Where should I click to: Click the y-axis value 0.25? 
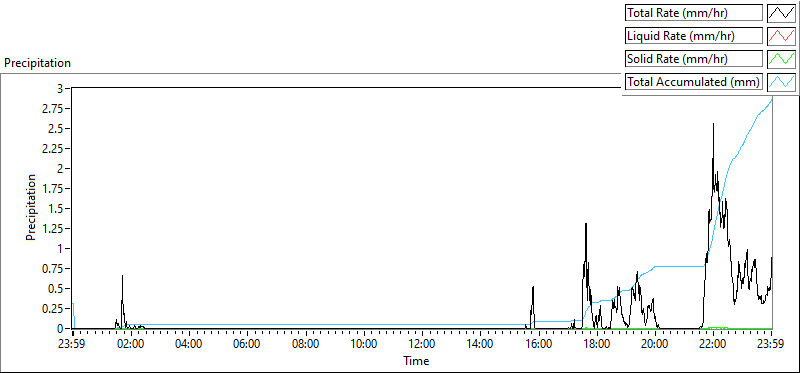pyautogui.click(x=52, y=309)
